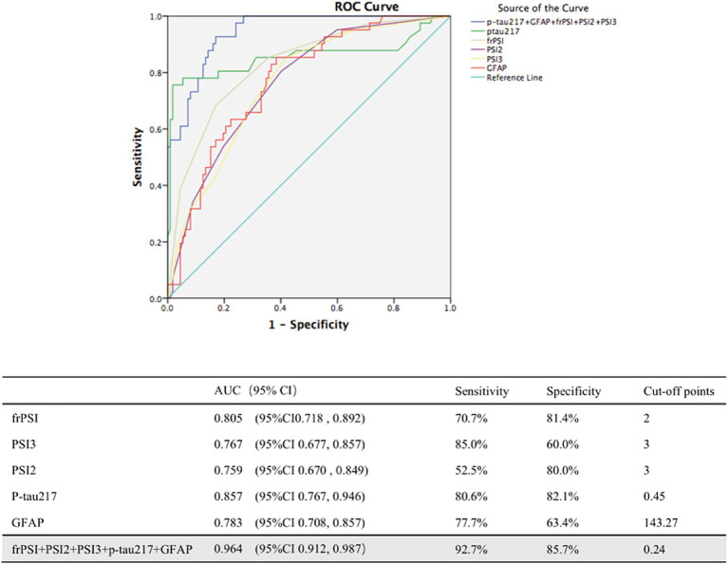The height and width of the screenshot is (564, 728).
Task: Click the 0.964 AUC value
Action: pyautogui.click(x=228, y=549)
